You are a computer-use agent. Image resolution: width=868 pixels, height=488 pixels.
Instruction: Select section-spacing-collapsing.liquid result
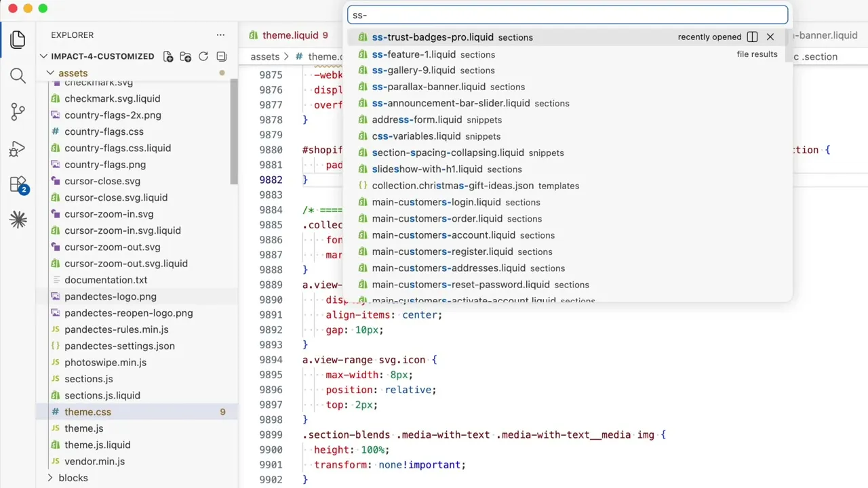pos(568,153)
